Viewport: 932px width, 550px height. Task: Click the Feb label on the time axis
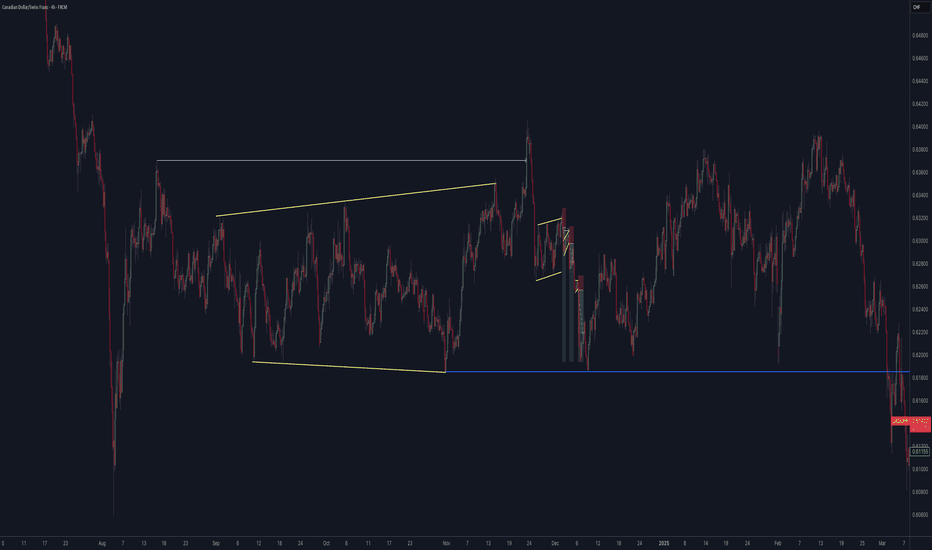(777, 543)
